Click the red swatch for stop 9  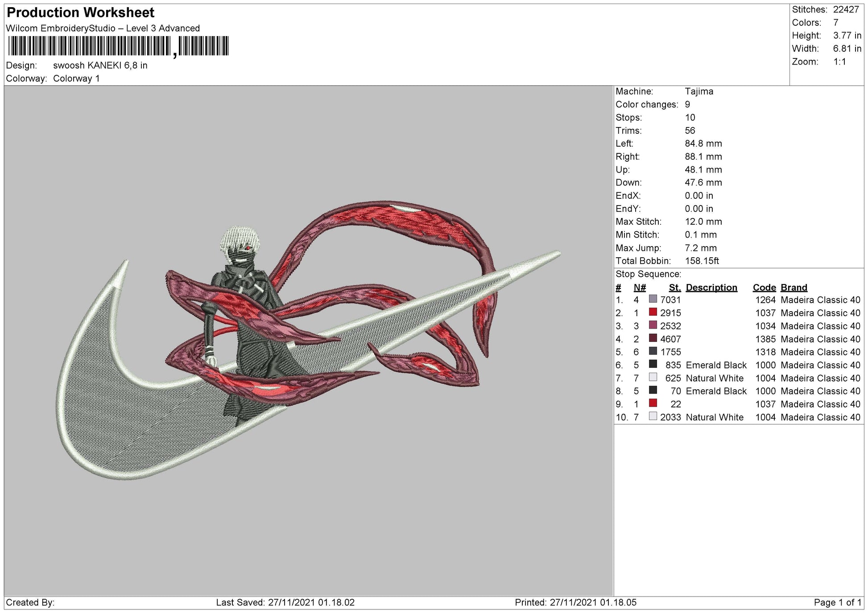(653, 403)
